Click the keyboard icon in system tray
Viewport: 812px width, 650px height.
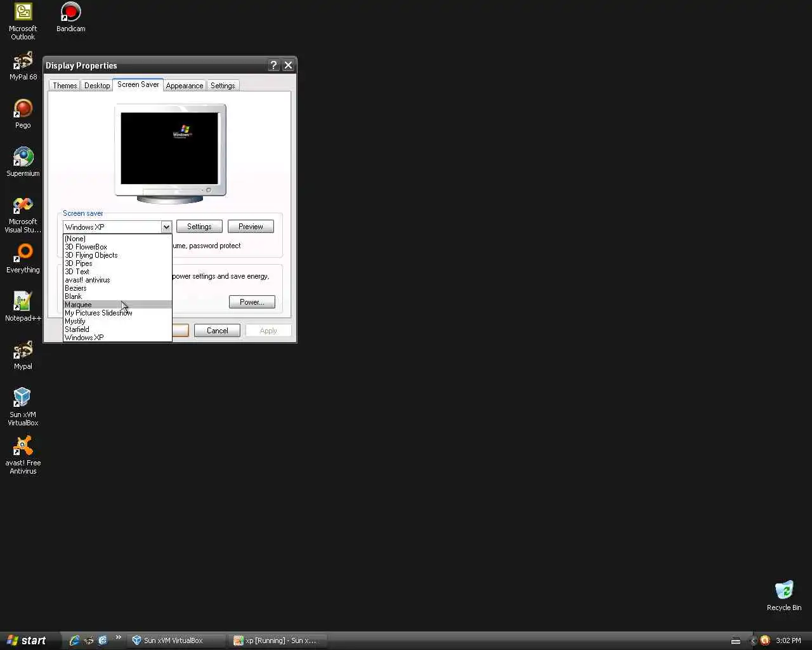click(736, 640)
